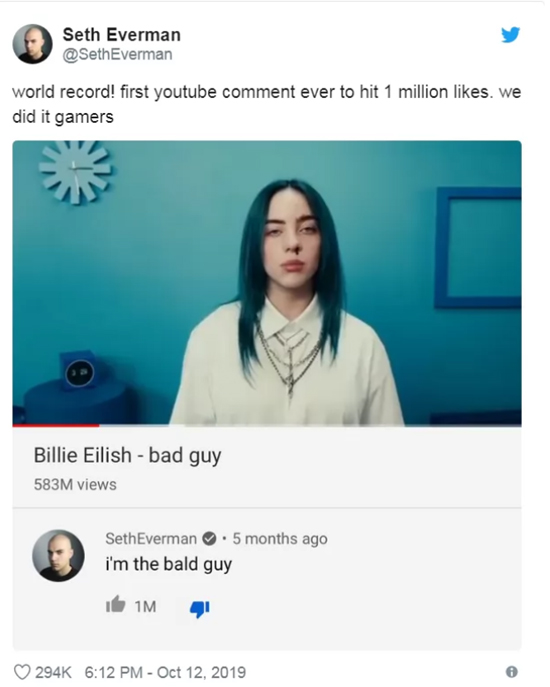Image resolution: width=550 pixels, height=687 pixels.
Task: Click the verified checkmark badge beside SethEverman
Action: pyautogui.click(x=209, y=538)
